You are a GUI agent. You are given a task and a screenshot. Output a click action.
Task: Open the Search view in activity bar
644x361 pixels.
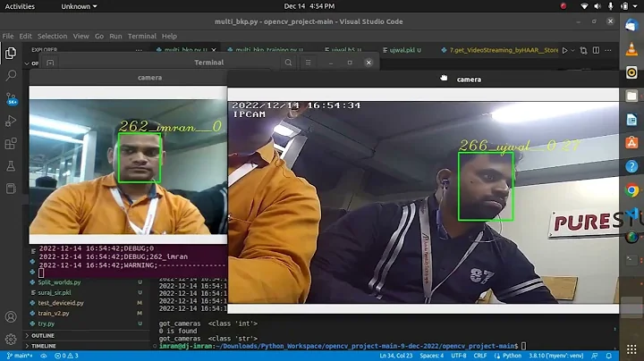point(11,75)
